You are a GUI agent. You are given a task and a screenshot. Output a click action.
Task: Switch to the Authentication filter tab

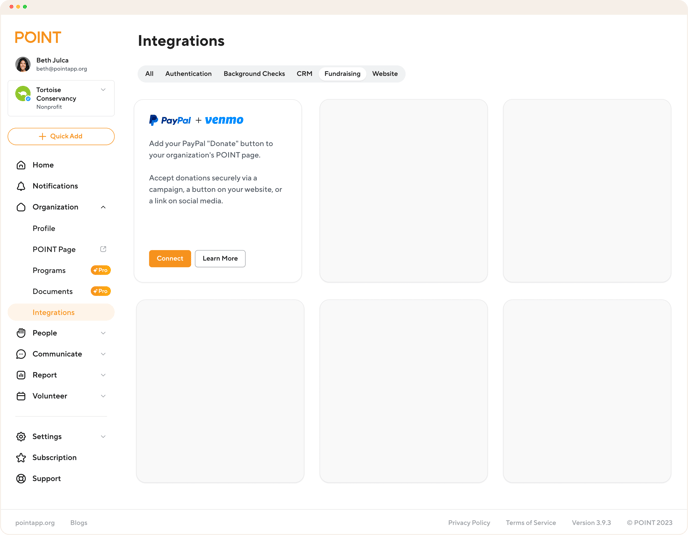pyautogui.click(x=188, y=74)
